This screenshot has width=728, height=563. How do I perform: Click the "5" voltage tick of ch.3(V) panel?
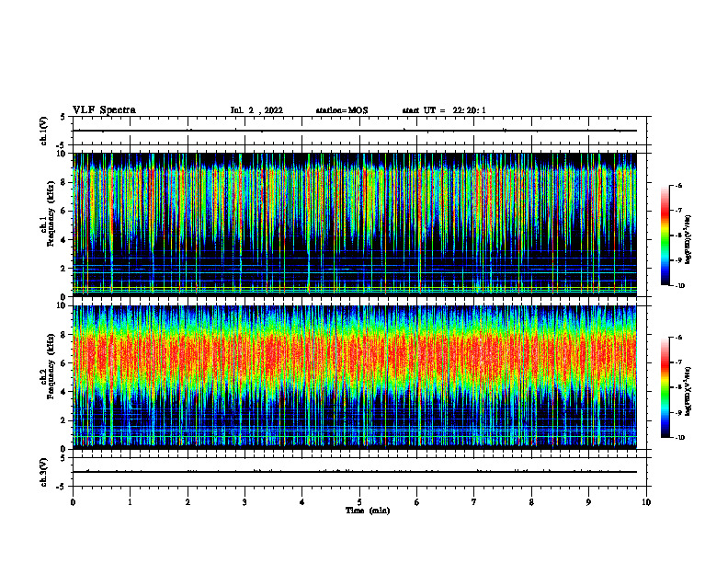coord(63,458)
